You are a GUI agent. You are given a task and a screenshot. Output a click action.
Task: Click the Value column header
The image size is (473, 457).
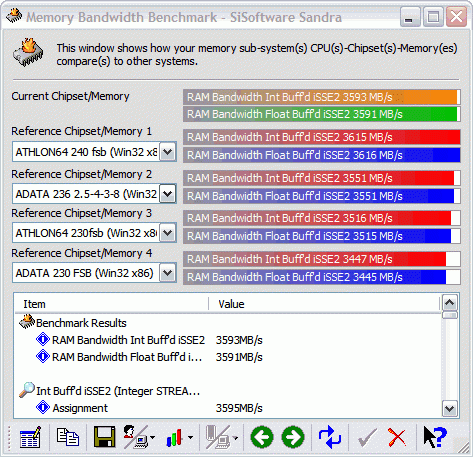tap(324, 304)
